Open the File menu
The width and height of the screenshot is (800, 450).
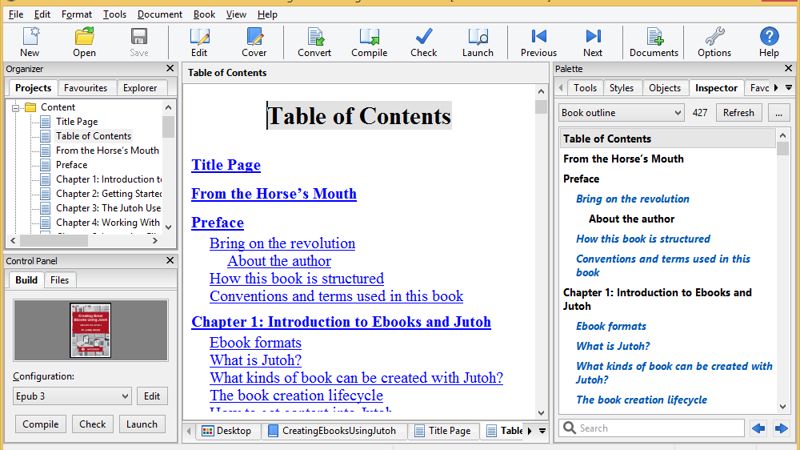pos(16,14)
